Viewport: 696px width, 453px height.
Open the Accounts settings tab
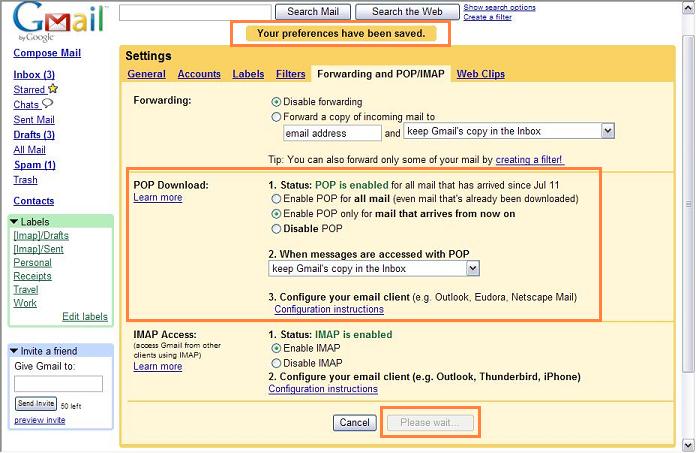(x=199, y=74)
